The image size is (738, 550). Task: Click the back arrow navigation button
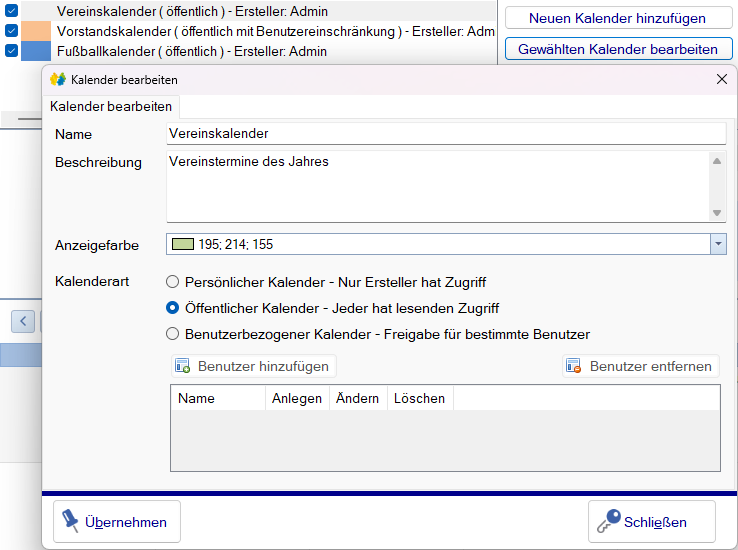[23, 322]
